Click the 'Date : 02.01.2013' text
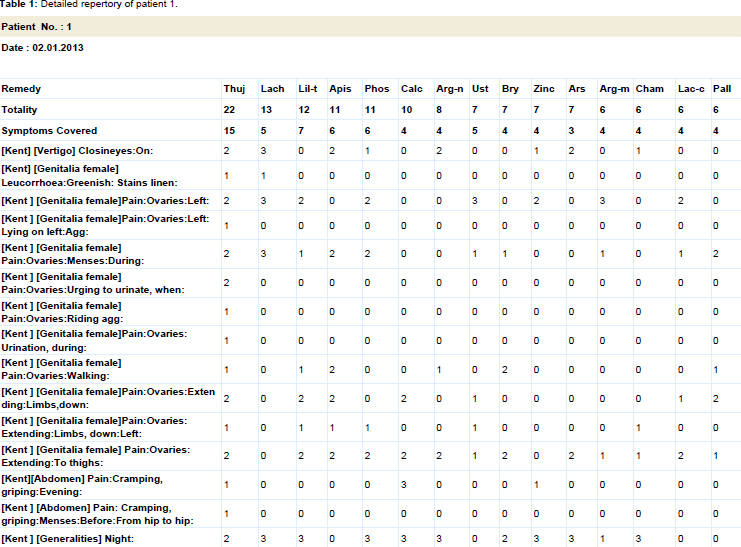The image size is (741, 547). coord(43,48)
